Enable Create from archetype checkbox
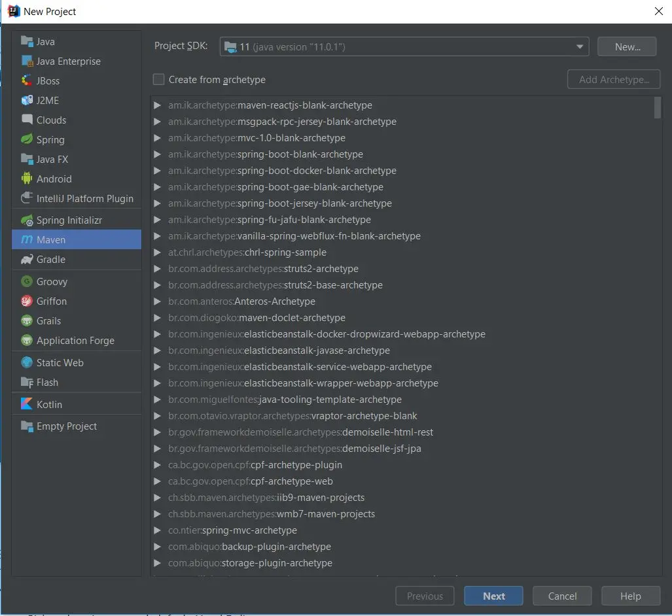This screenshot has height=616, width=672. 158,79
